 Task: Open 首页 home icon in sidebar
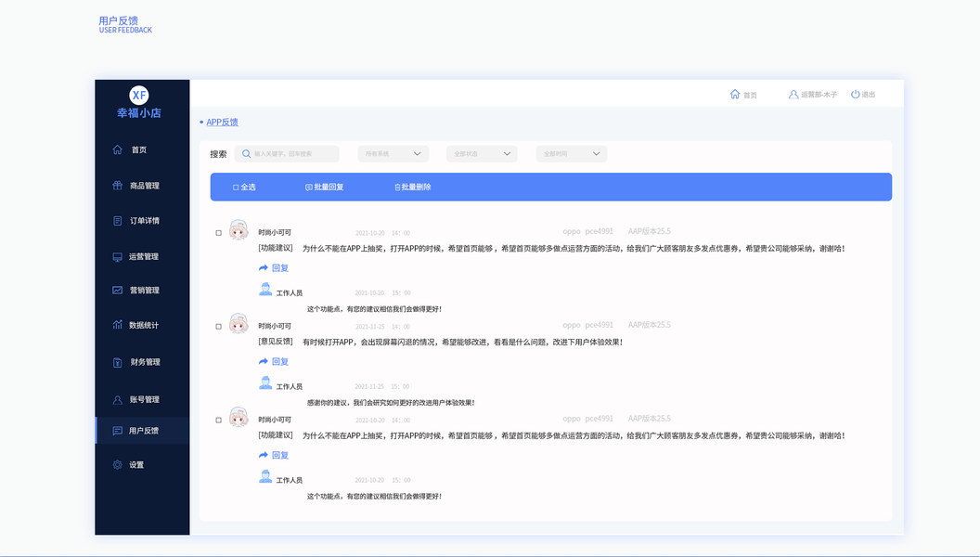(118, 149)
